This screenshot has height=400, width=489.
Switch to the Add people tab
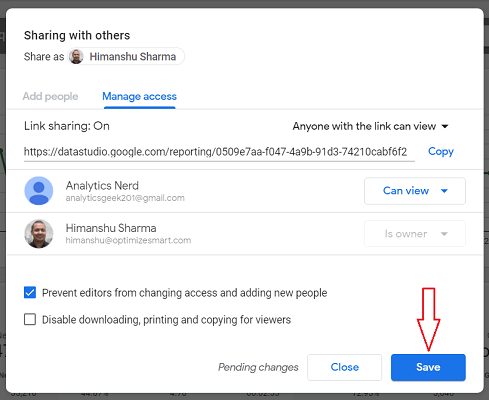pos(50,96)
